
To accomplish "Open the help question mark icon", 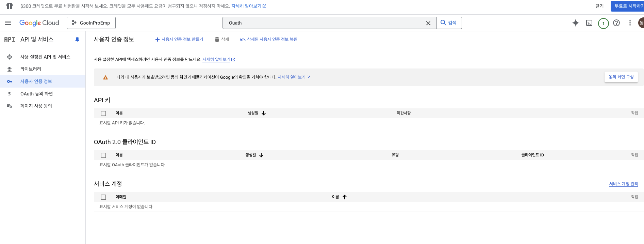I will 616,23.
